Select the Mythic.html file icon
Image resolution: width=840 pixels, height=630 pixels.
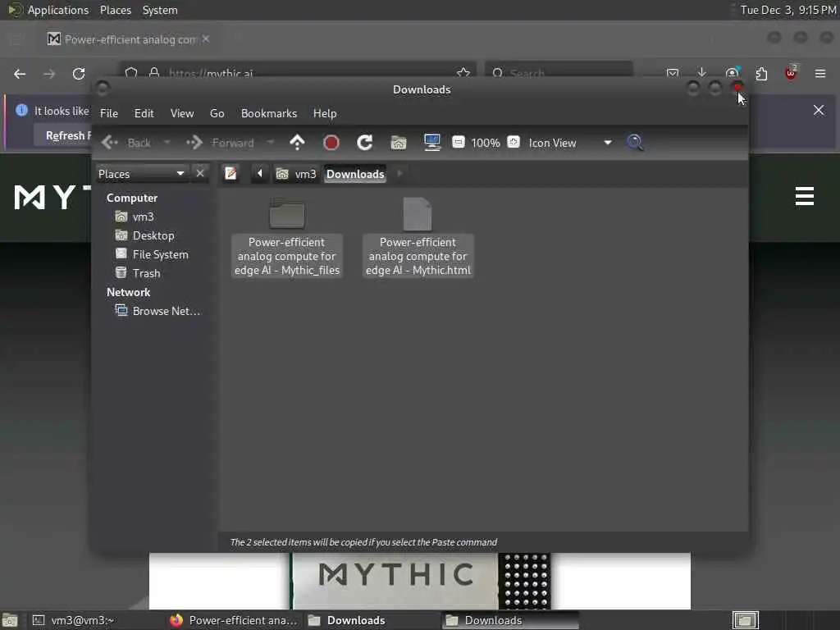pos(418,214)
